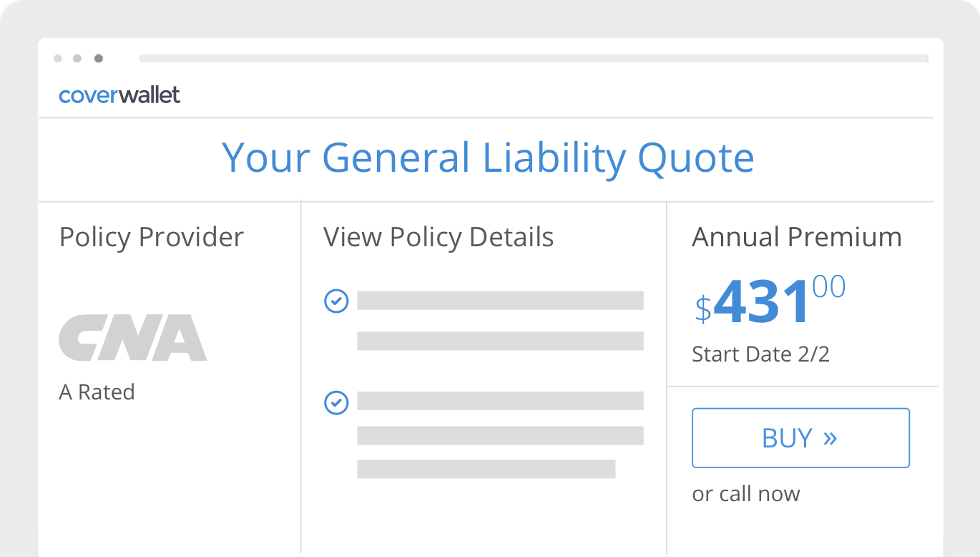Click the coverwallet logo
The width and height of the screenshot is (980, 557).
119,95
